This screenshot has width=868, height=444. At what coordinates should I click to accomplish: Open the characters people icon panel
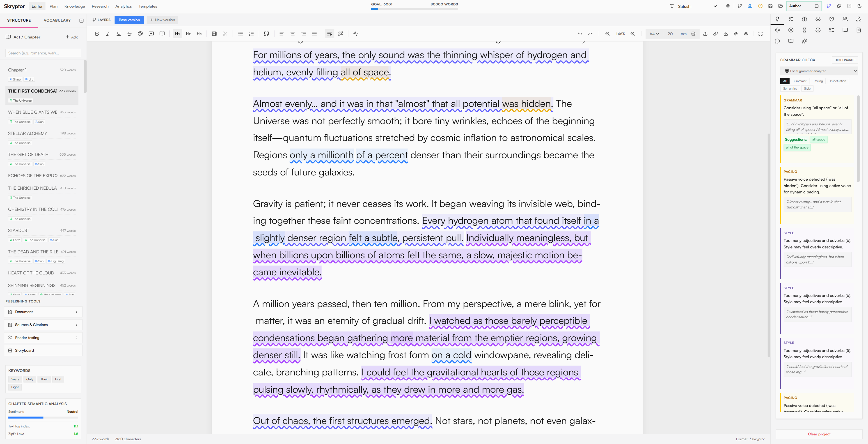pos(845,19)
